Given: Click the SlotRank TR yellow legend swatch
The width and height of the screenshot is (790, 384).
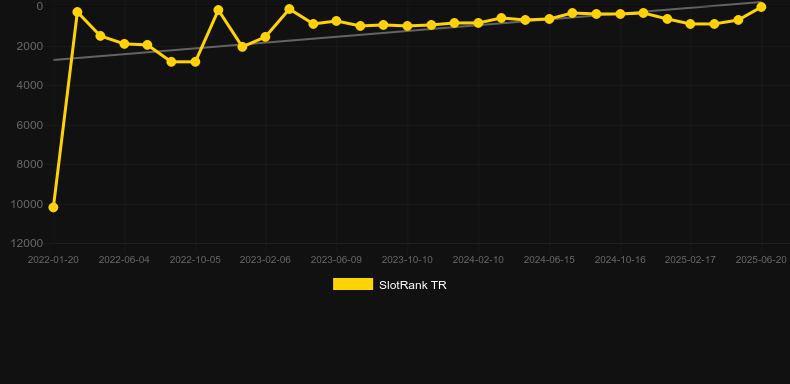Looking at the screenshot, I should click(x=353, y=284).
